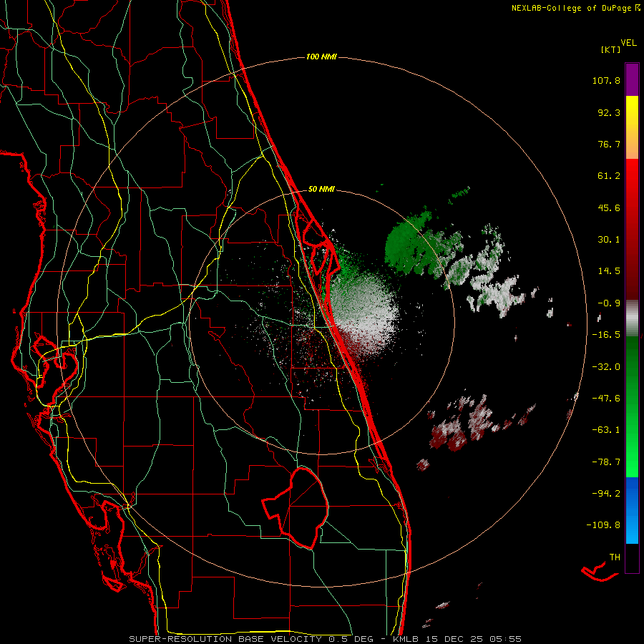The width and height of the screenshot is (644, 644).
Task: Click the 'VEL' legend title
Action: pyautogui.click(x=628, y=42)
